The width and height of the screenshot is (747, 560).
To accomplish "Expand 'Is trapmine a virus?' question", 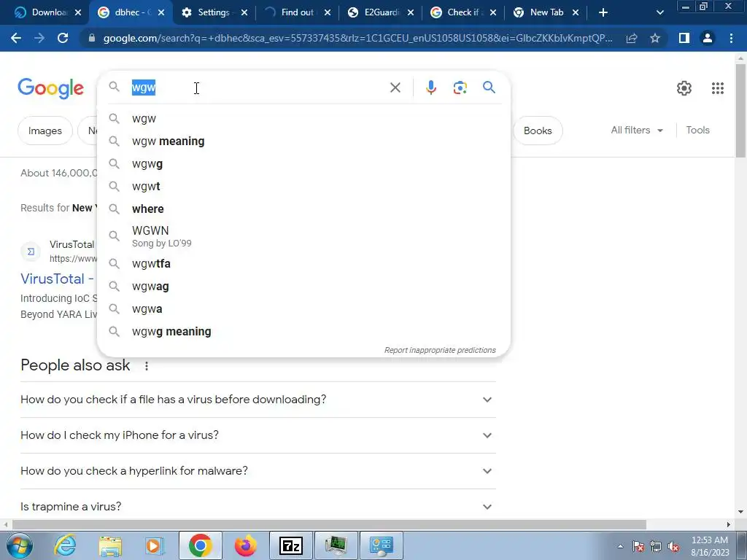I will [258, 506].
